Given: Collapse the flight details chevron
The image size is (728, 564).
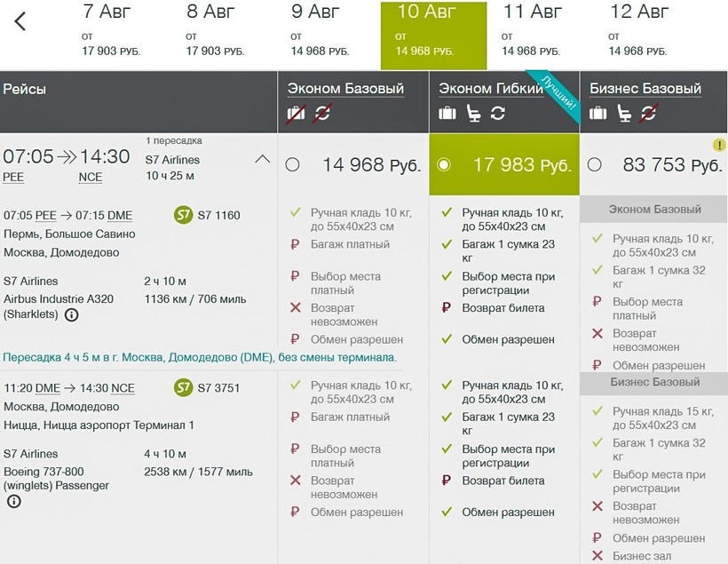Looking at the screenshot, I should click(x=262, y=159).
